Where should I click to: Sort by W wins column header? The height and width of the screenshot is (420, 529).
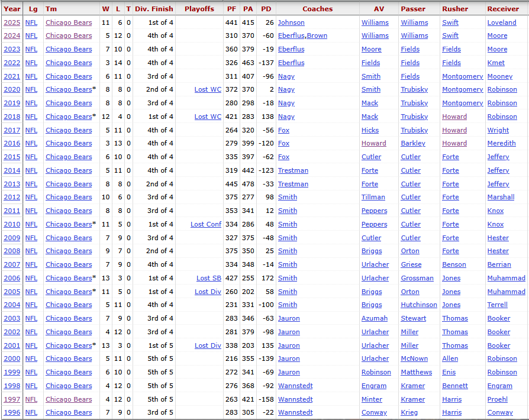click(x=105, y=9)
